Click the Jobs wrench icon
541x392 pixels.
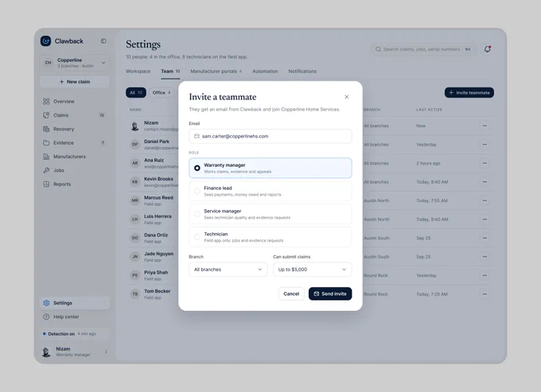pyautogui.click(x=46, y=170)
